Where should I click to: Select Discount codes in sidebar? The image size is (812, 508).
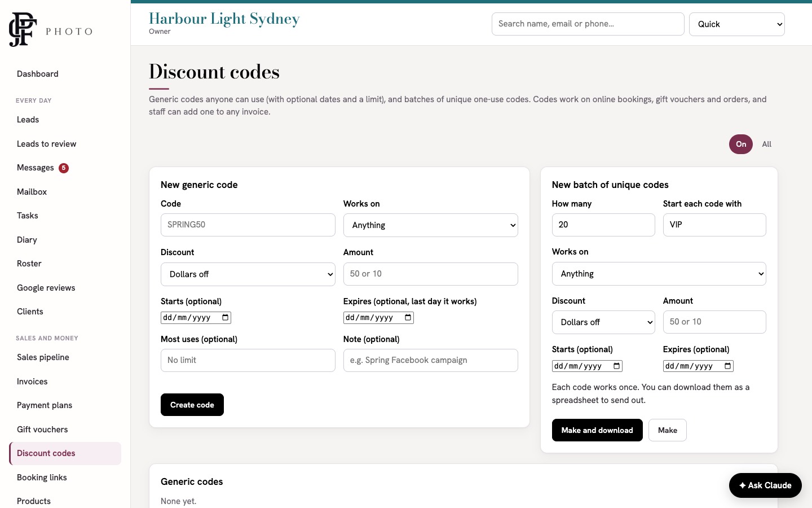click(x=65, y=453)
